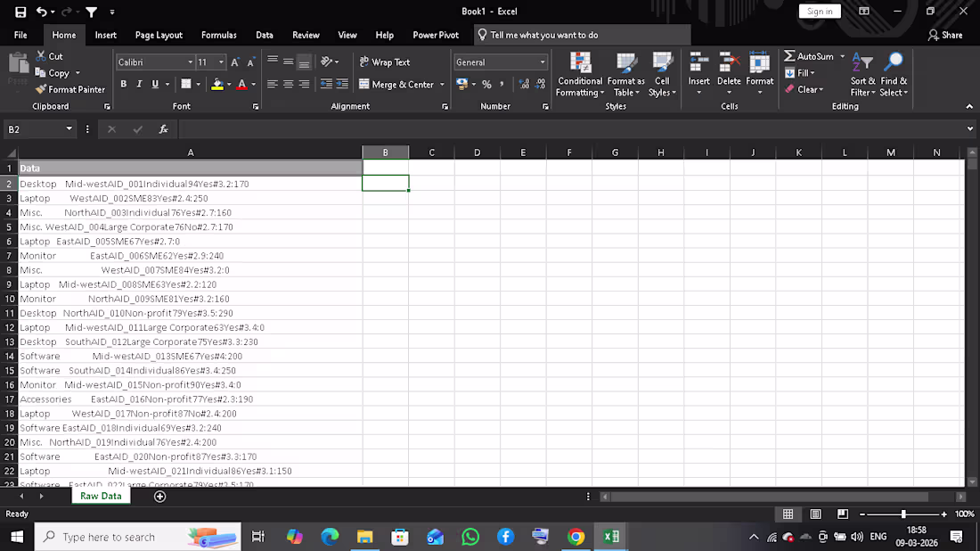This screenshot has width=980, height=551.
Task: Click the Cut scissors icon
Action: coord(41,56)
